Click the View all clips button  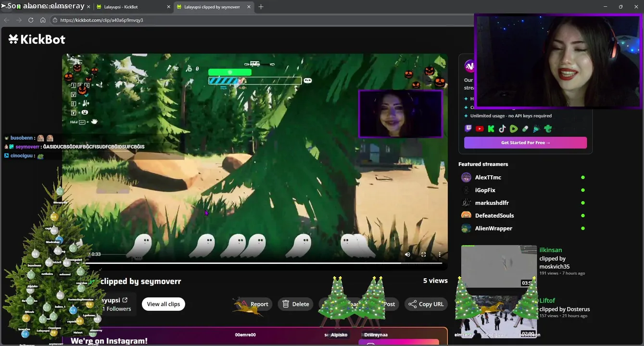tap(164, 304)
